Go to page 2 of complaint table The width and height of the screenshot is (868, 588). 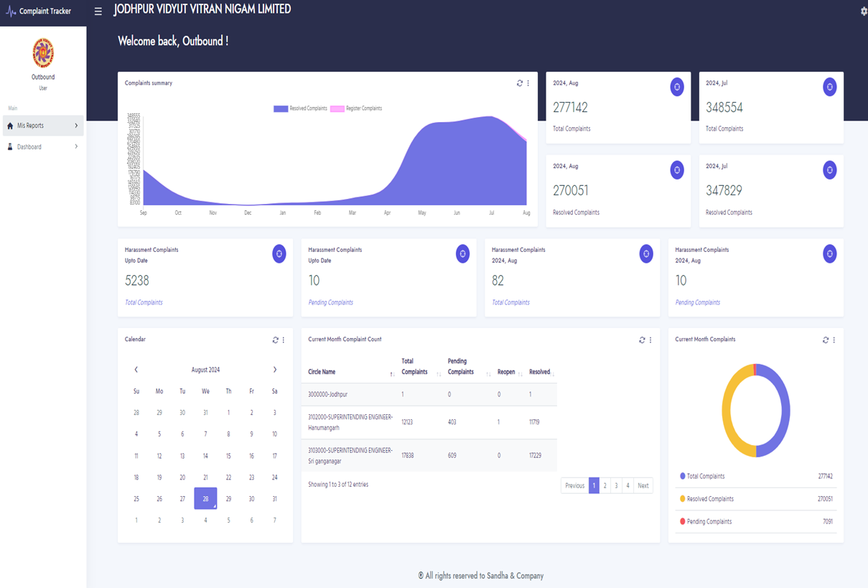605,485
